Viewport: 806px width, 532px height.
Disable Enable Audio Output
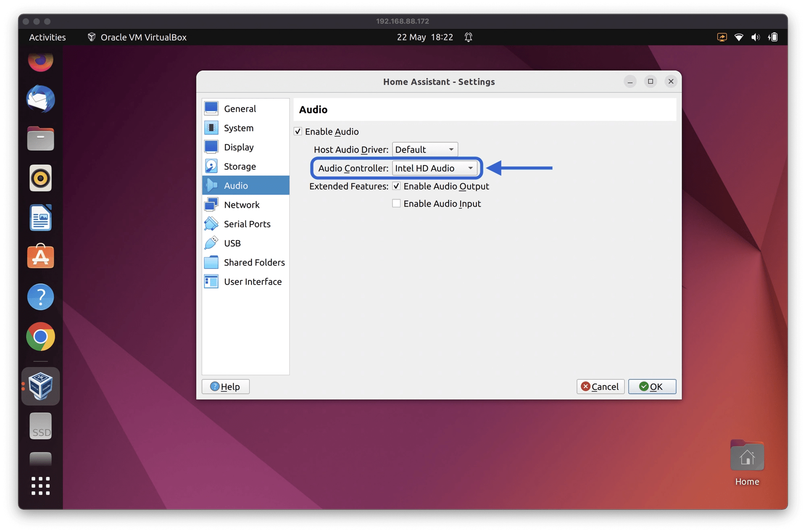click(396, 186)
